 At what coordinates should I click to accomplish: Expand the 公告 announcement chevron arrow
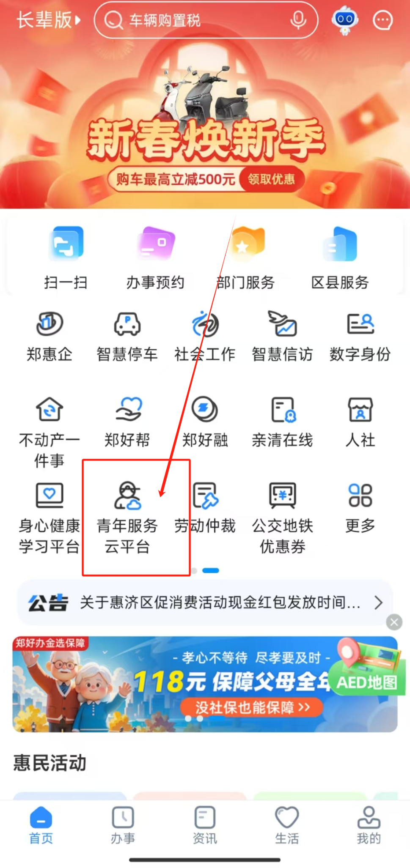pos(379,602)
